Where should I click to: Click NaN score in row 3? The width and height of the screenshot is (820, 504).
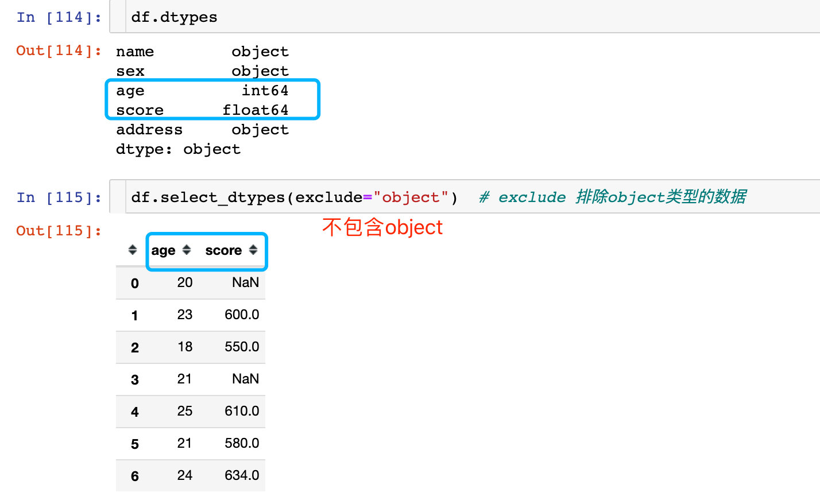point(245,379)
